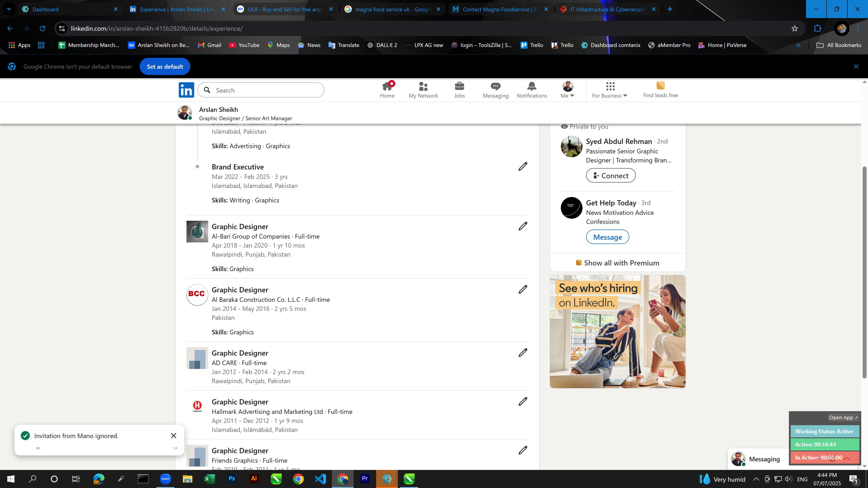Viewport: 868px width, 488px height.
Task: Click the address bar URL
Action: click(157, 29)
